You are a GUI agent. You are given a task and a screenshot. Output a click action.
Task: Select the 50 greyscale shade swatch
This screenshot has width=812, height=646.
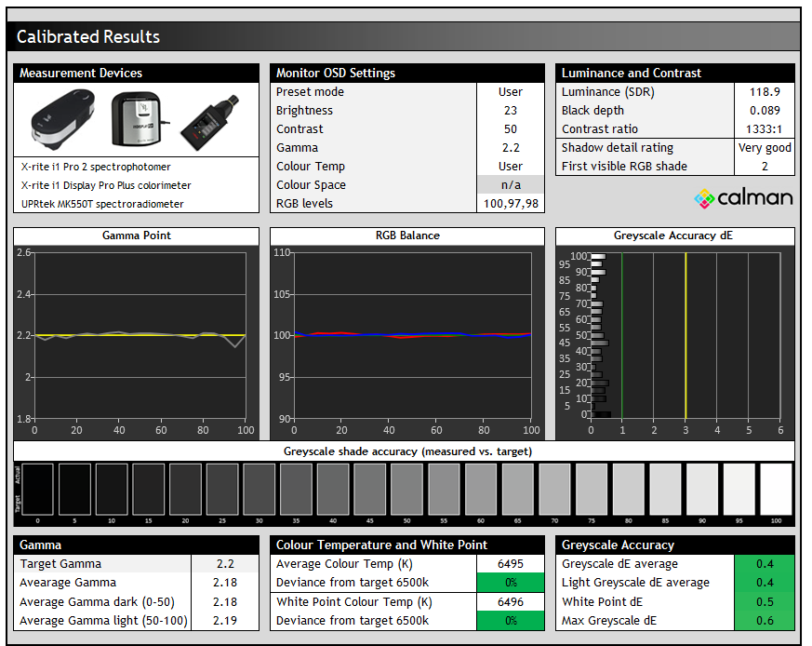(407, 490)
